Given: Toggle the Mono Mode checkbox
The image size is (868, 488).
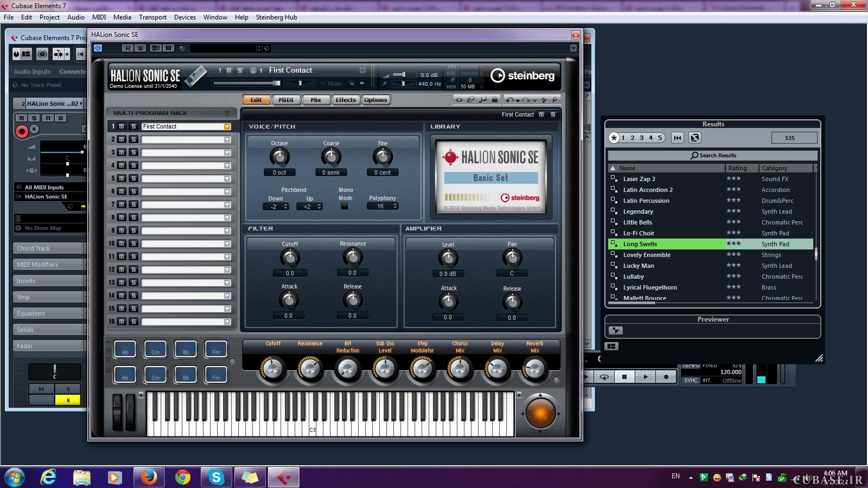Looking at the screenshot, I should click(344, 206).
